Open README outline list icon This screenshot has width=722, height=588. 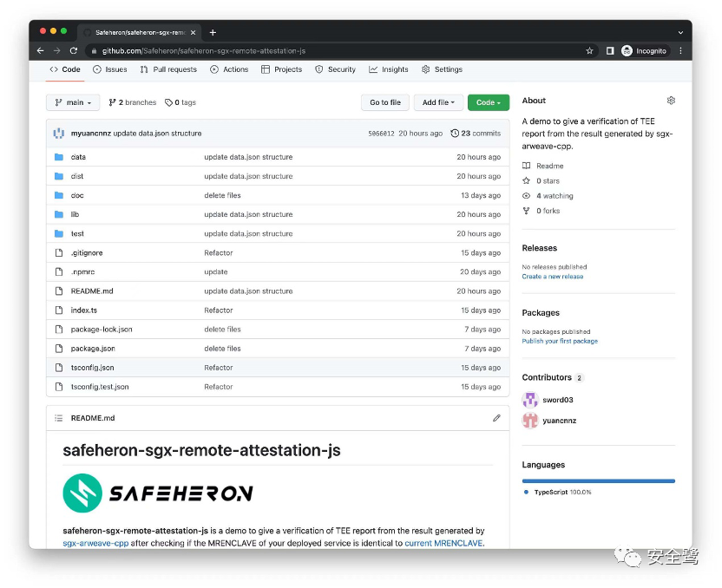[x=59, y=418]
